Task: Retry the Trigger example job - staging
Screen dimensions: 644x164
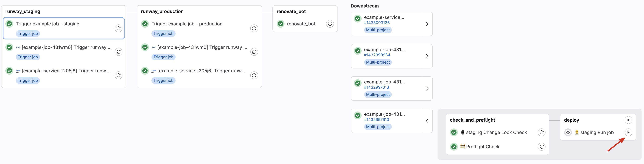Action: point(118,29)
